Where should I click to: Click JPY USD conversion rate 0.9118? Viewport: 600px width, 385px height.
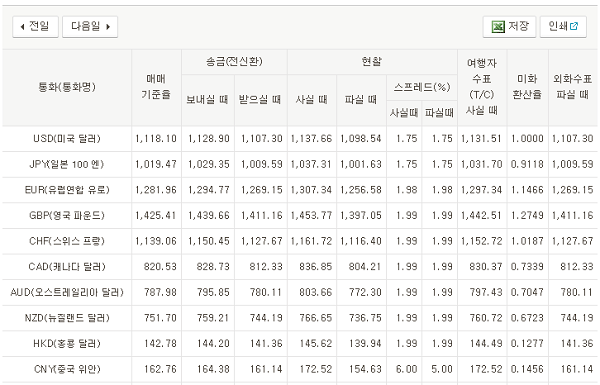(x=527, y=164)
